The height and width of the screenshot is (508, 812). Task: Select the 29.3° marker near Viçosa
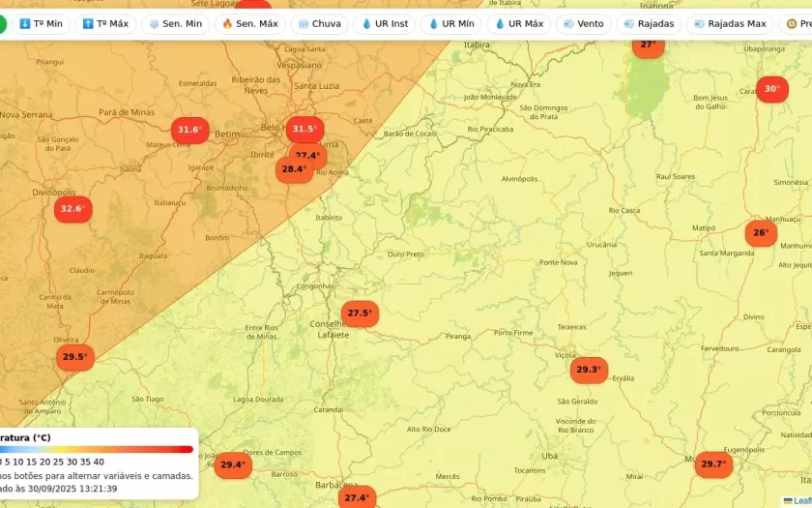click(589, 370)
